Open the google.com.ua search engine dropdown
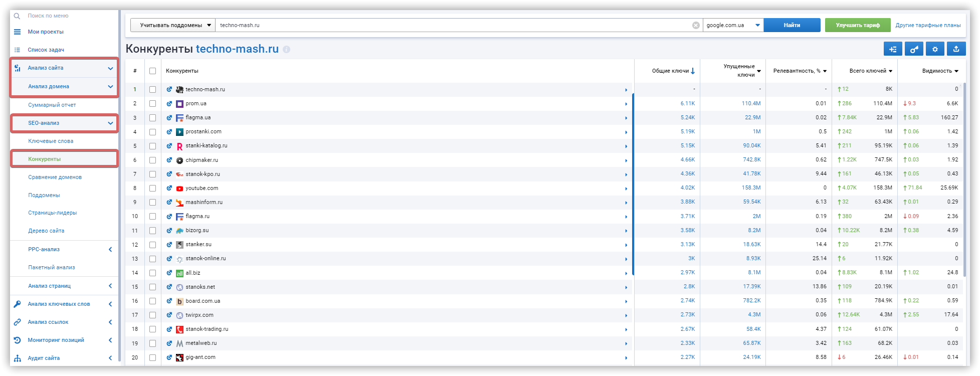The image size is (980, 376). [733, 25]
